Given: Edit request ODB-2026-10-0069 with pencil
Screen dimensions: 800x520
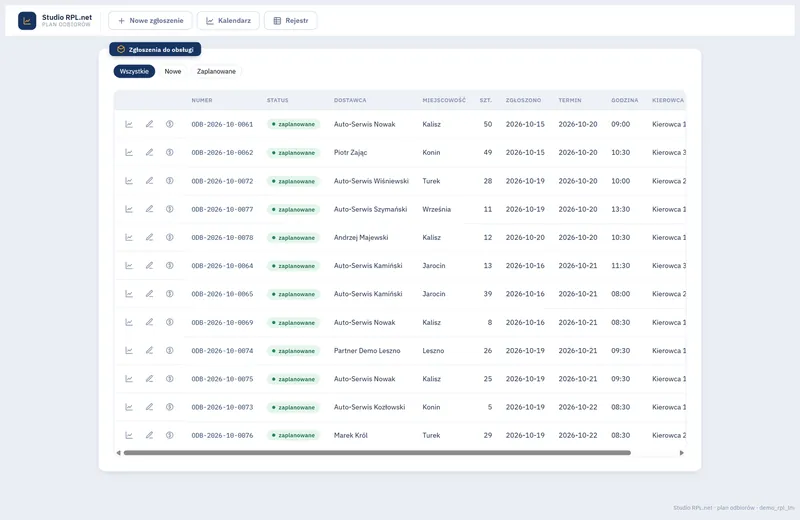Looking at the screenshot, I should point(149,322).
